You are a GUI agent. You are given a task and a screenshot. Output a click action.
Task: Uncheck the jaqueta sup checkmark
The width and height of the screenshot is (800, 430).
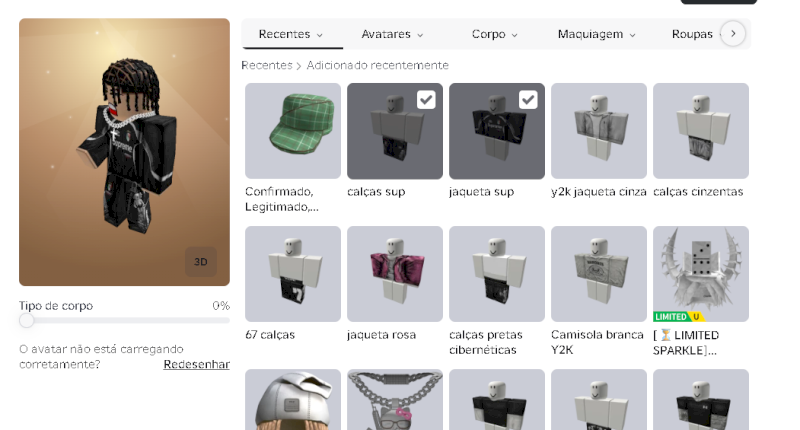(528, 99)
